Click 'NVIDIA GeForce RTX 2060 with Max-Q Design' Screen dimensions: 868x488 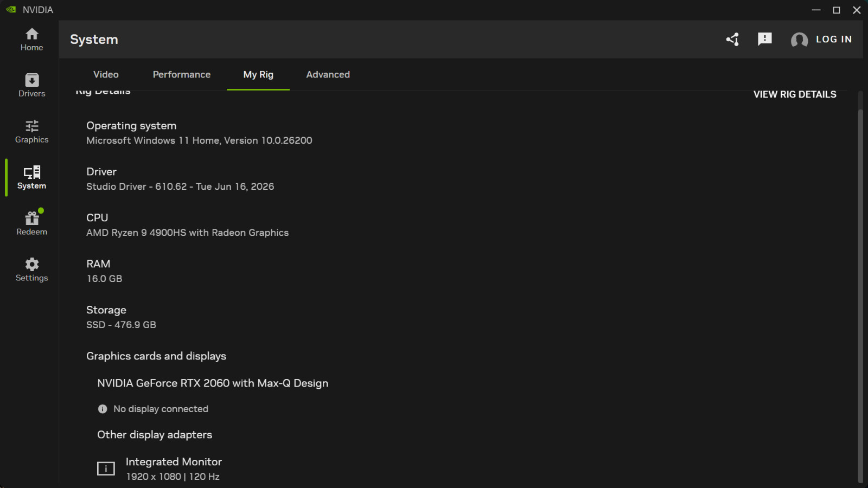pyautogui.click(x=213, y=383)
